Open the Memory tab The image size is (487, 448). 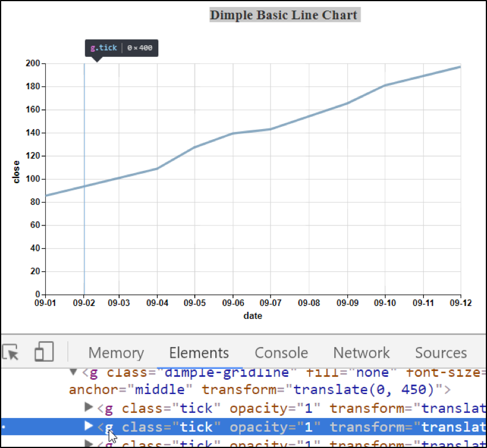point(116,353)
